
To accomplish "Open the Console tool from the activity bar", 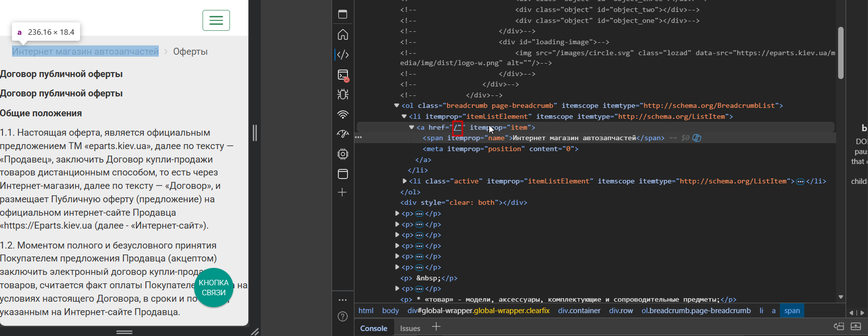I will point(342,75).
